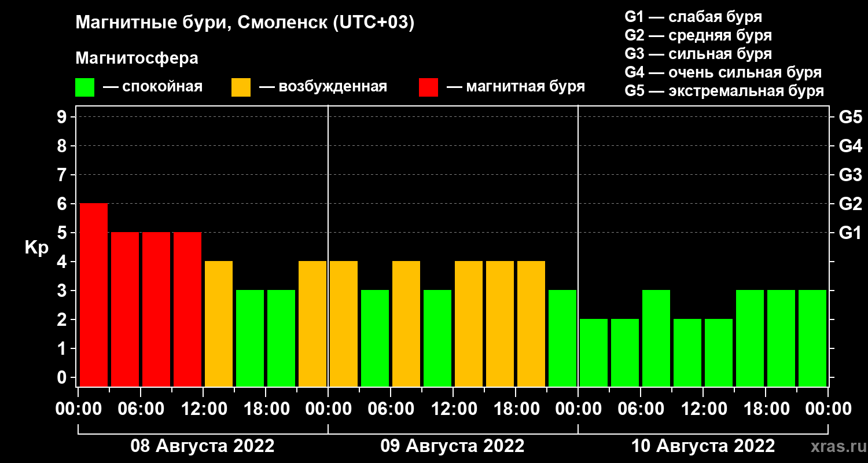
Task: Click the '10 Августа 2022' date label
Action: [x=703, y=446]
